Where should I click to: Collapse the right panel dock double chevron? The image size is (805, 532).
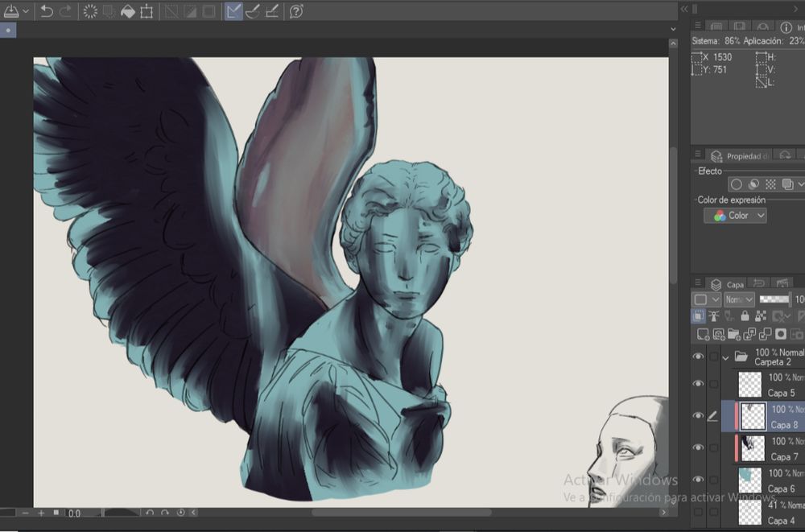point(683,9)
